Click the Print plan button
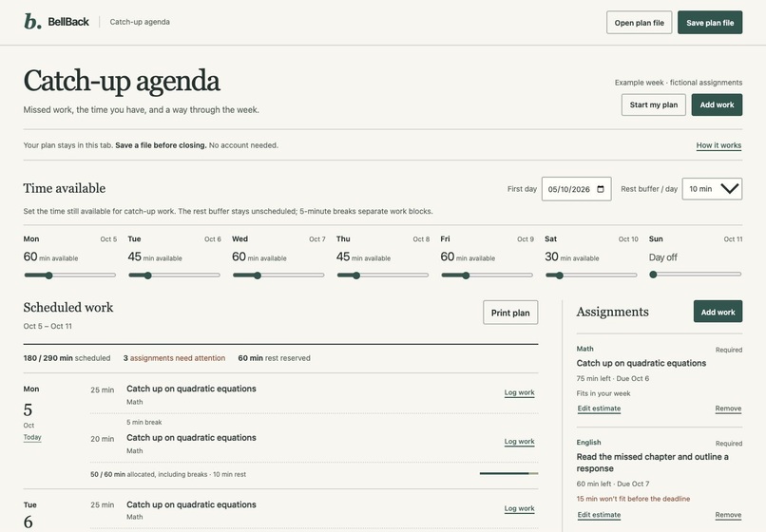This screenshot has width=766, height=532. (510, 313)
